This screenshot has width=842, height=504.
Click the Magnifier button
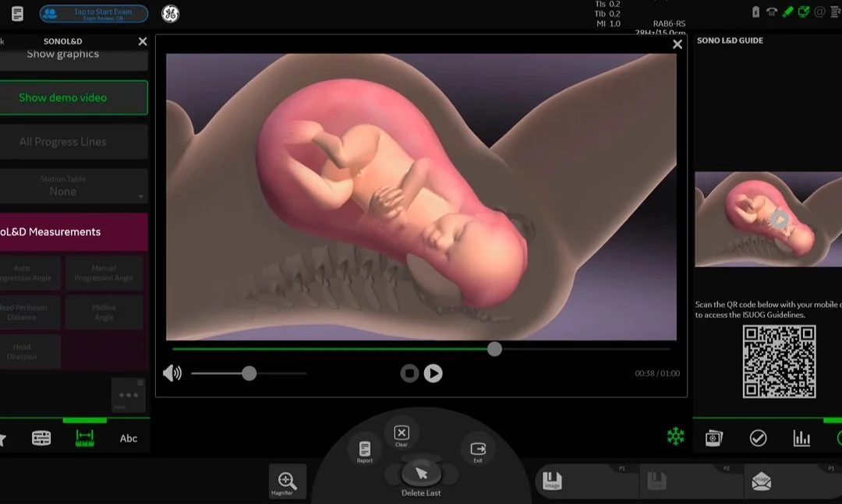tap(287, 481)
